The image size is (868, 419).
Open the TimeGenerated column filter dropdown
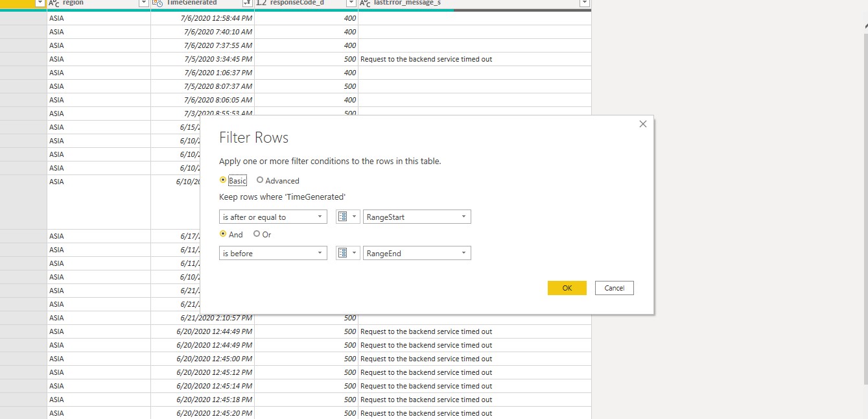pos(248,3)
